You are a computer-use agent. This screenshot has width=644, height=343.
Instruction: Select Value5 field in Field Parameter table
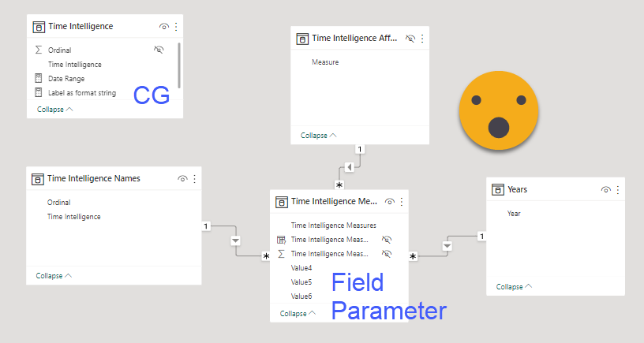click(x=301, y=281)
